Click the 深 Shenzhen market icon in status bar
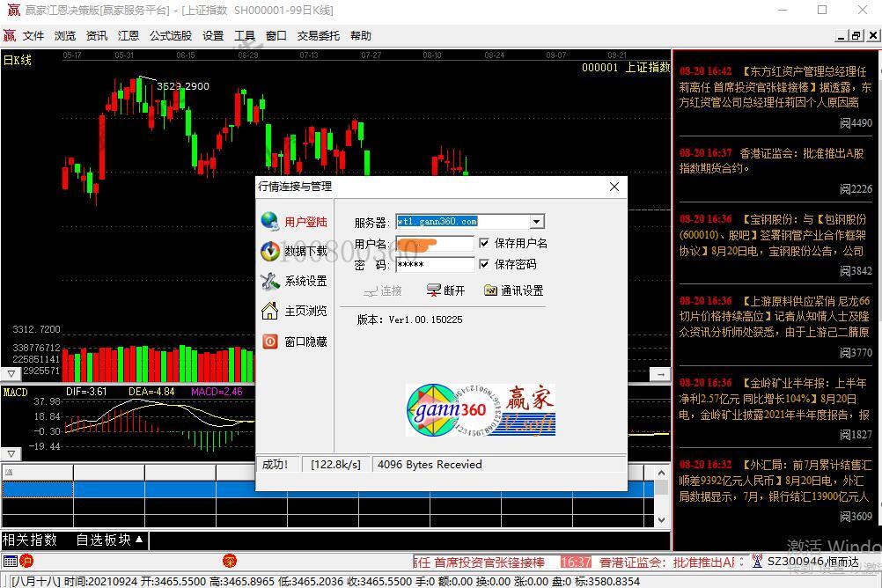882x588 pixels. 230,562
